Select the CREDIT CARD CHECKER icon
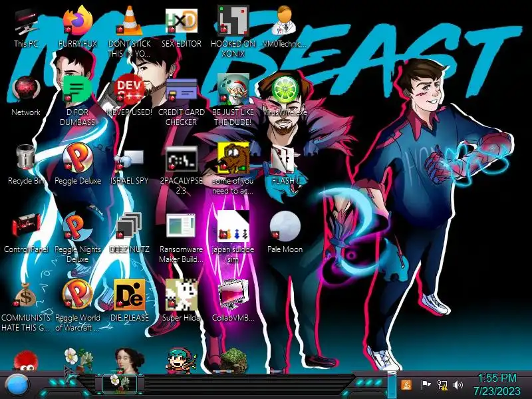Screen dimensions: 532x399 (x=181, y=90)
